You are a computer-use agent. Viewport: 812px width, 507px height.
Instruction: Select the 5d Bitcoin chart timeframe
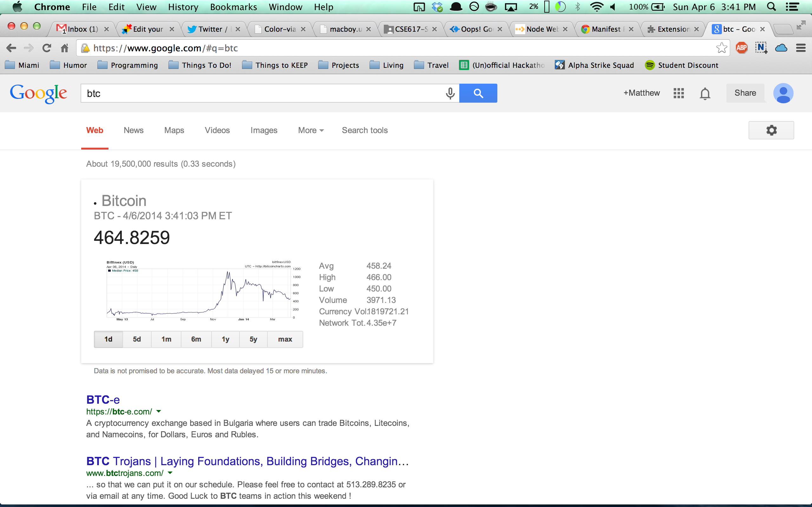coord(137,339)
